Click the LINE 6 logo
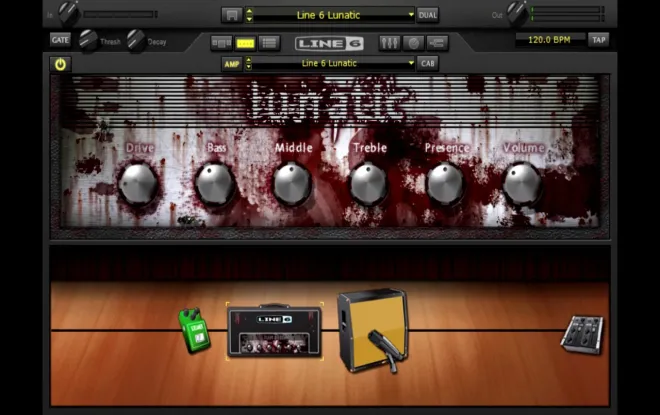Image resolution: width=660 pixels, height=415 pixels. (x=329, y=43)
